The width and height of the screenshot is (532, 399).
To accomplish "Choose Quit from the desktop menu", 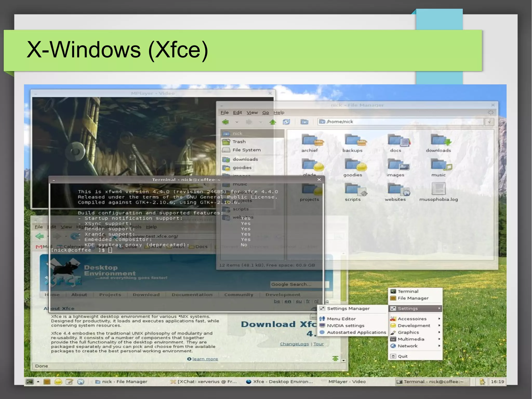I will coord(415,356).
